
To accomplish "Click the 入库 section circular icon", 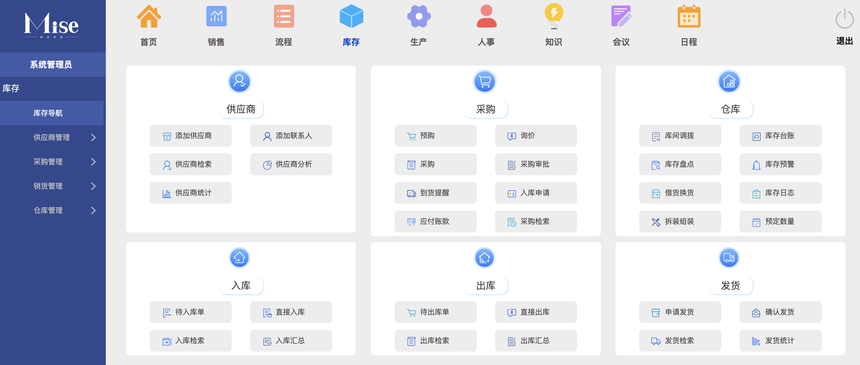I will [239, 257].
